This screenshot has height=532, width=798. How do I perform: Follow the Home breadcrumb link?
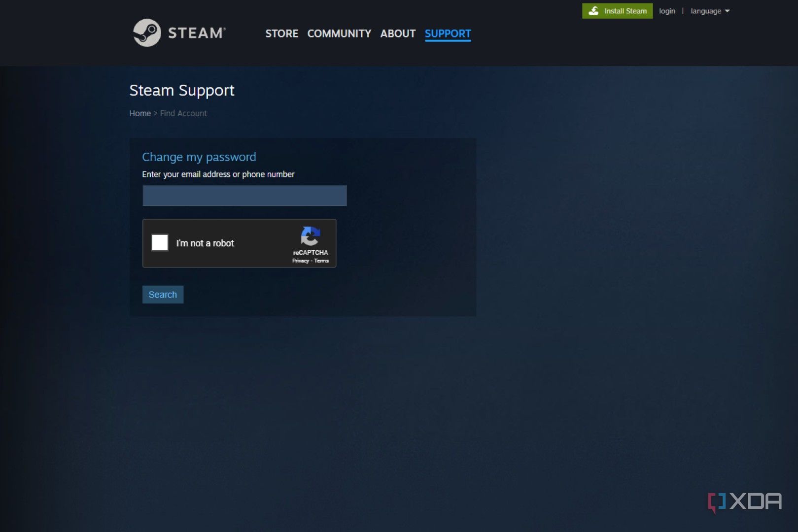pyautogui.click(x=140, y=113)
